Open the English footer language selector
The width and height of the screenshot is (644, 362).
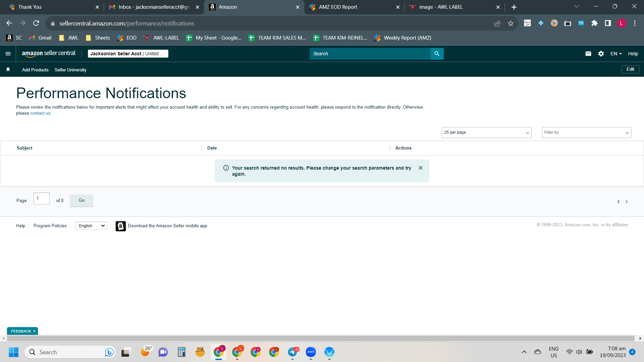tap(91, 226)
